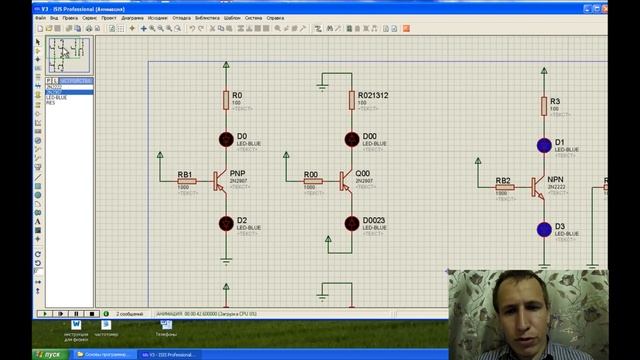Select the junction dot tool
Viewport: 640px width, 360px height.
[38, 60]
